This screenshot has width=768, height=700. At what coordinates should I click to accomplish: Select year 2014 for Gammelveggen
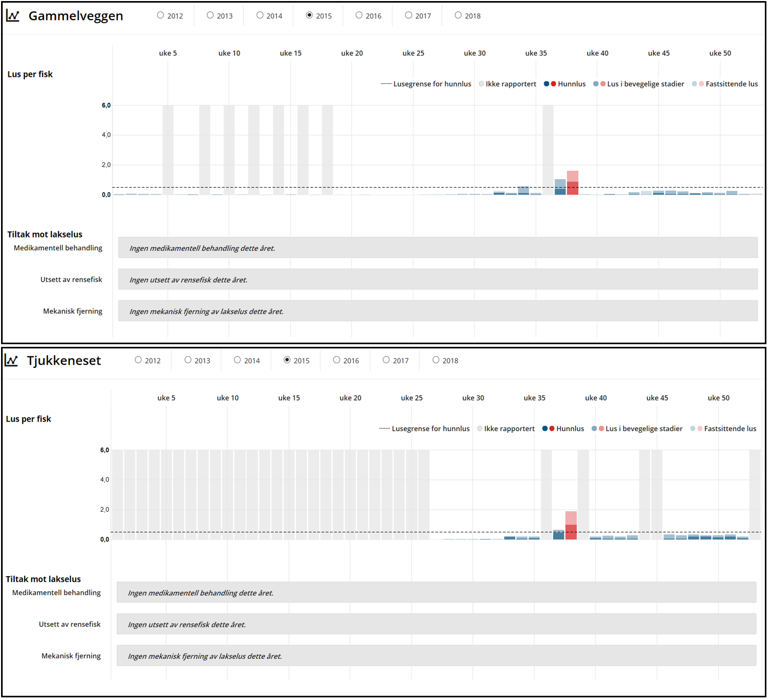[x=260, y=15]
